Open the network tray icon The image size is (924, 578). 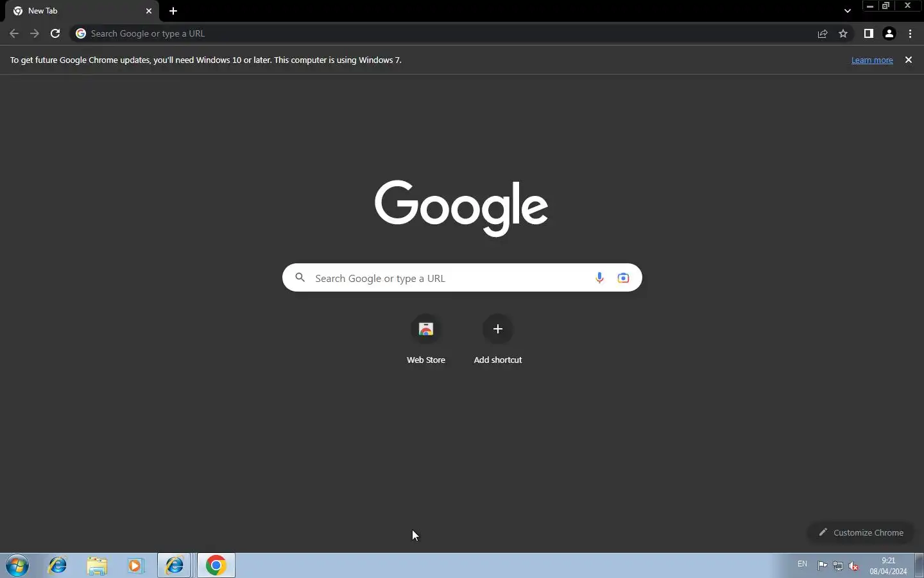(838, 566)
